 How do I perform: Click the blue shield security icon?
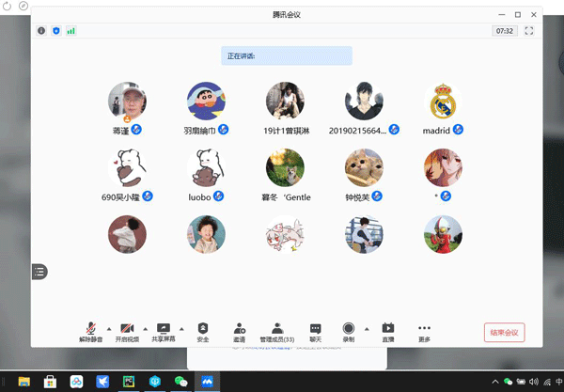pos(55,31)
